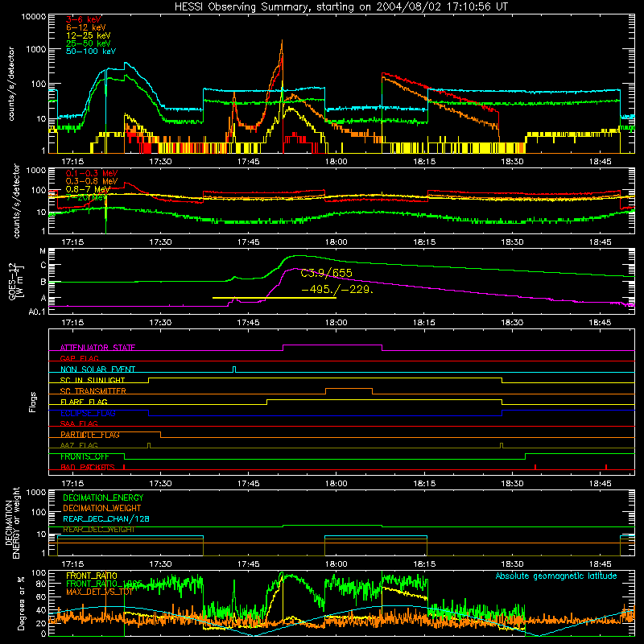The width and height of the screenshot is (644, 644).
Task: Click the DECIMATION ENERGY or weight axis label
Action: tap(12, 522)
